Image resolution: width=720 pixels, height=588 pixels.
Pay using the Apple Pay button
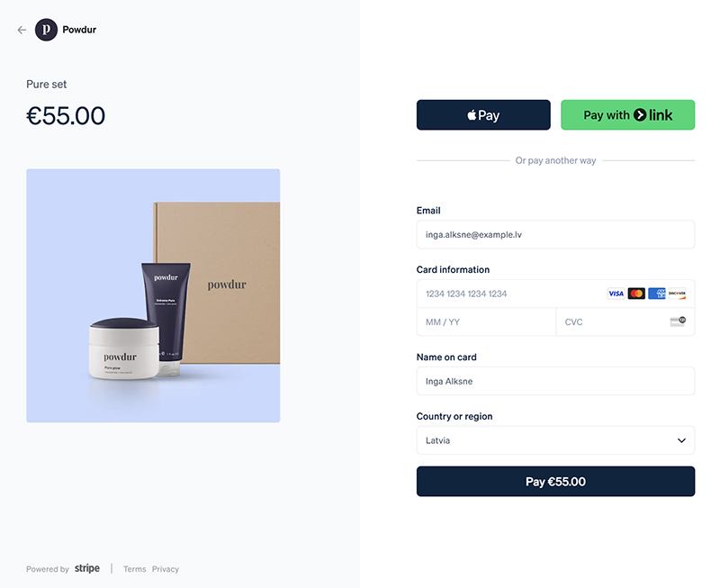pyautogui.click(x=483, y=115)
